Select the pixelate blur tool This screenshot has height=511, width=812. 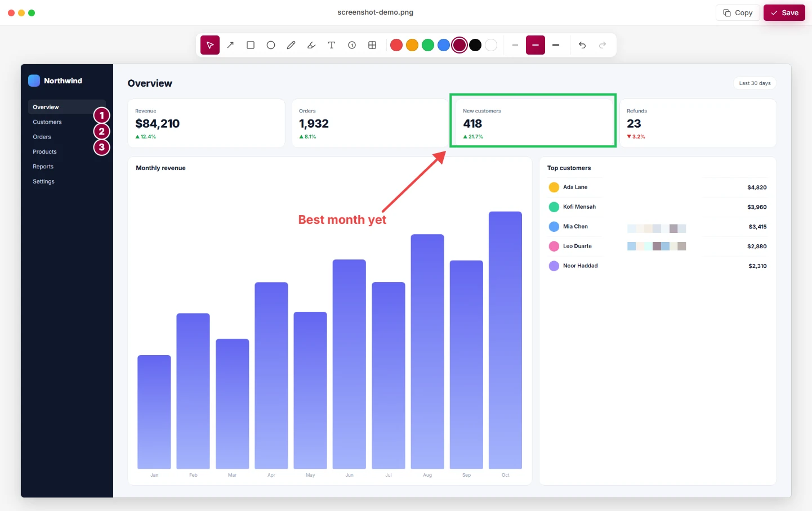click(372, 45)
